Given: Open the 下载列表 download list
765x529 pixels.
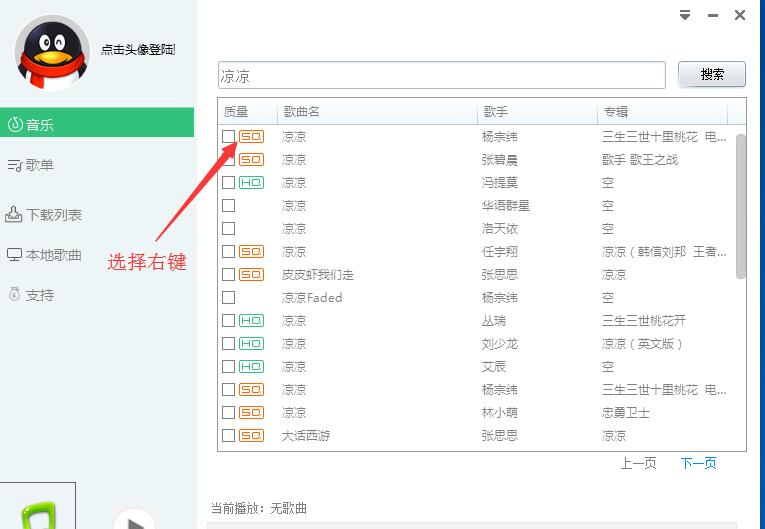Looking at the screenshot, I should [53, 215].
